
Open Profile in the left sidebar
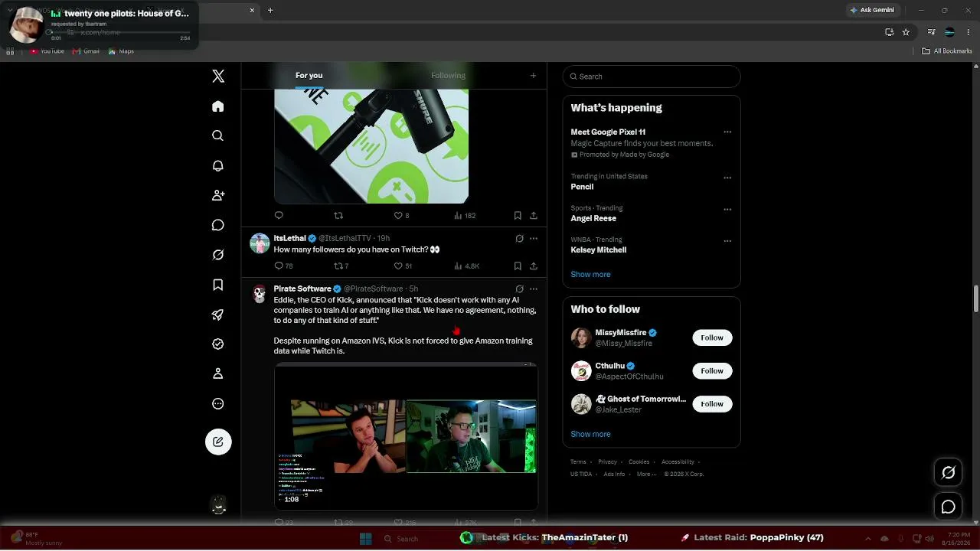(218, 373)
